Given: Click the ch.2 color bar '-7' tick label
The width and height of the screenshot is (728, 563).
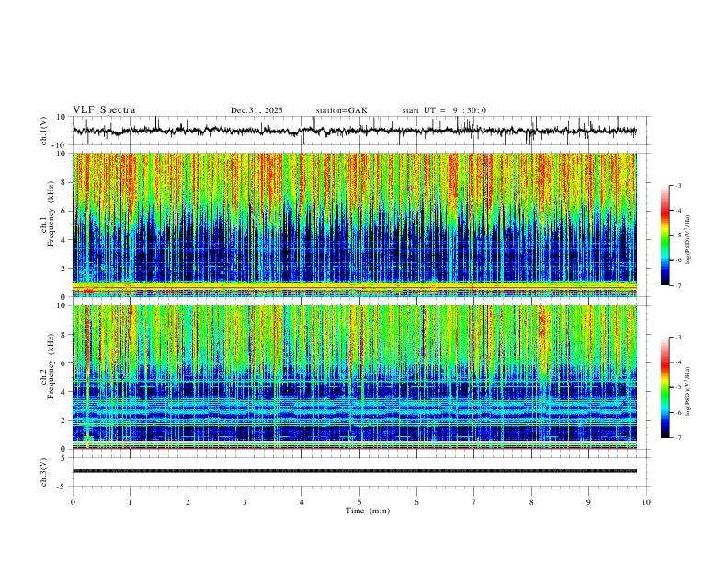Looking at the screenshot, I should pyautogui.click(x=677, y=438).
